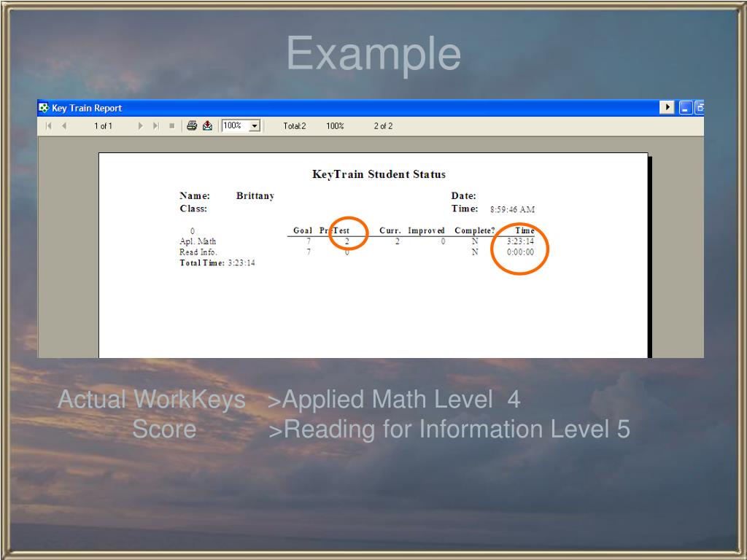
Task: Click the time value 8:59:46 AM
Action: (x=512, y=209)
